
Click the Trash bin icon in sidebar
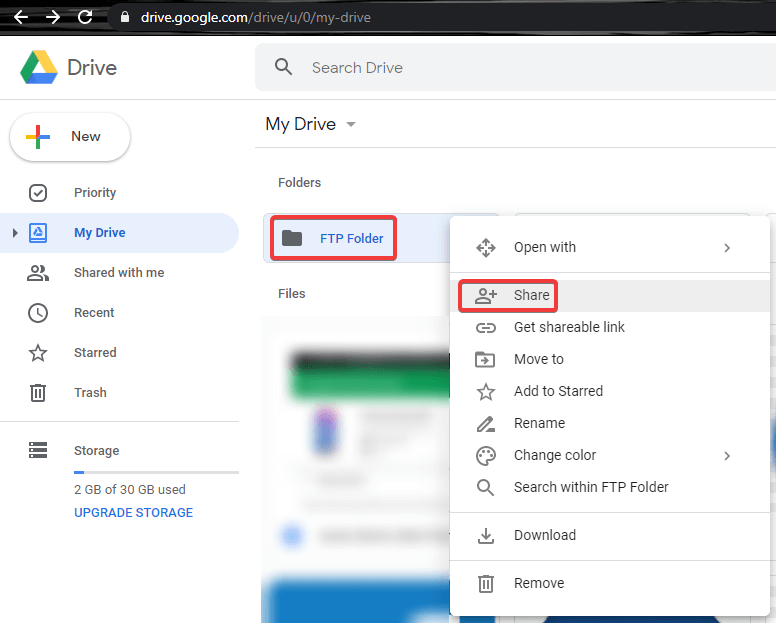(38, 393)
